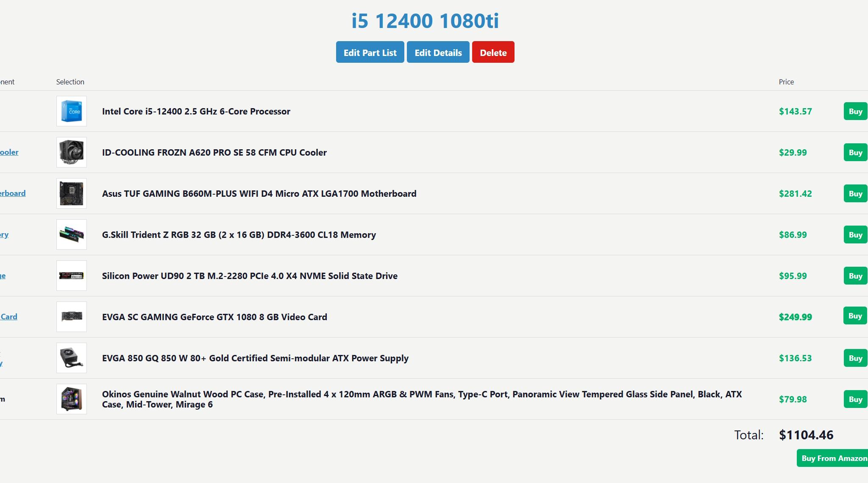
Task: Click the Buy From Amazon button
Action: click(x=833, y=458)
